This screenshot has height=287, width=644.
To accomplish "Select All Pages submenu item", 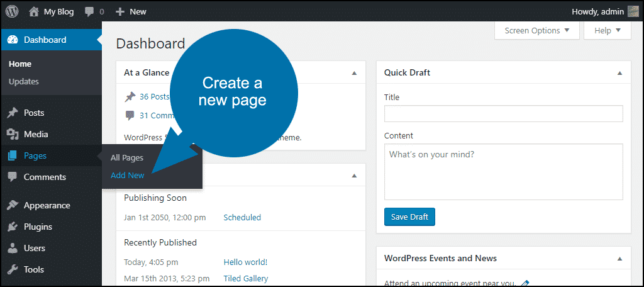I will (x=127, y=157).
